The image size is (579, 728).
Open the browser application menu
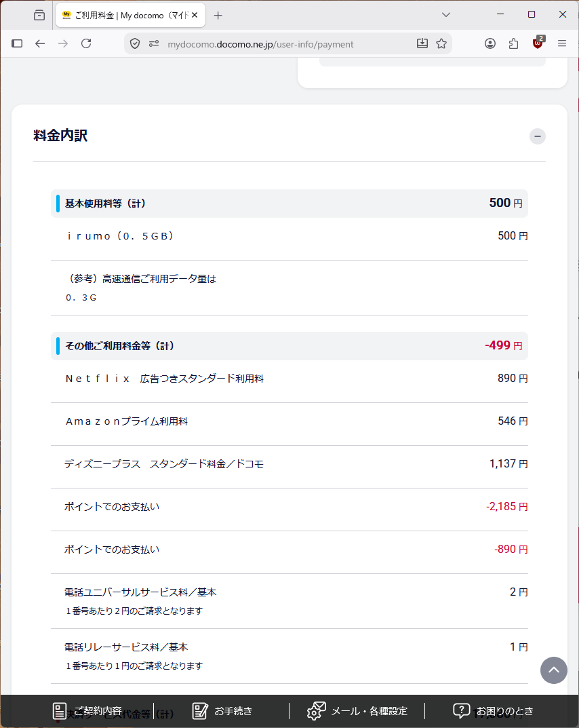pos(562,43)
